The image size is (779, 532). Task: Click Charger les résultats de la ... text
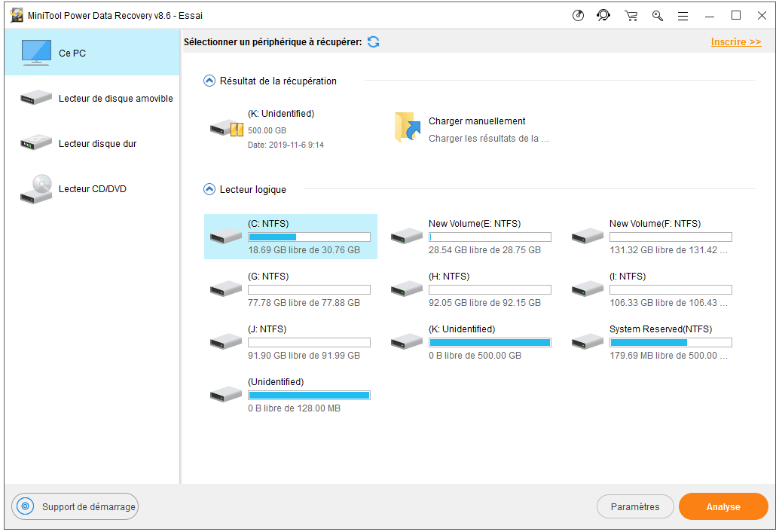[x=489, y=138]
